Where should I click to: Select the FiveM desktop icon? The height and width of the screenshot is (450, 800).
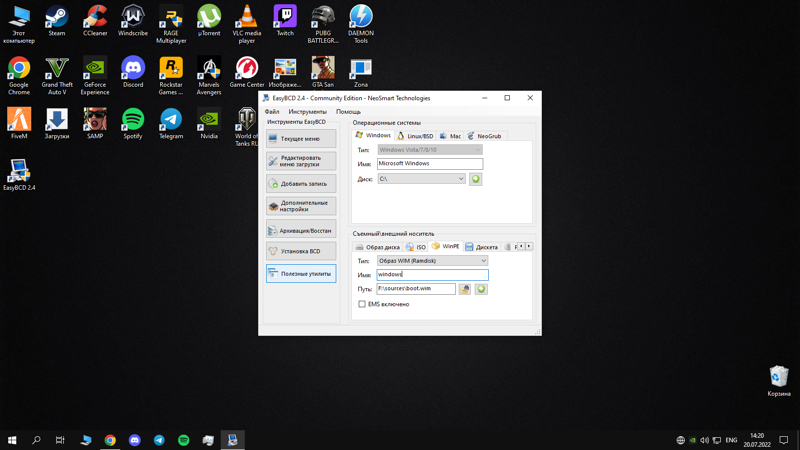[19, 123]
